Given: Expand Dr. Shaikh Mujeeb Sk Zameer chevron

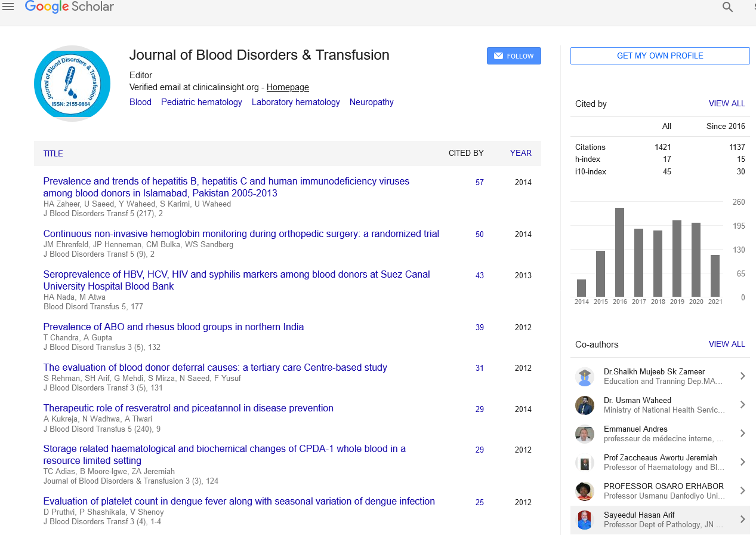Looking at the screenshot, I should click(x=742, y=376).
